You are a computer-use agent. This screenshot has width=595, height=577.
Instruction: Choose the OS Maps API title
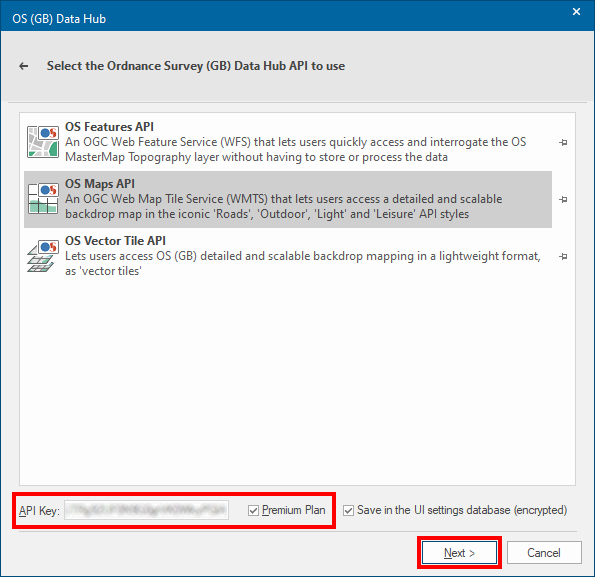[x=100, y=184]
